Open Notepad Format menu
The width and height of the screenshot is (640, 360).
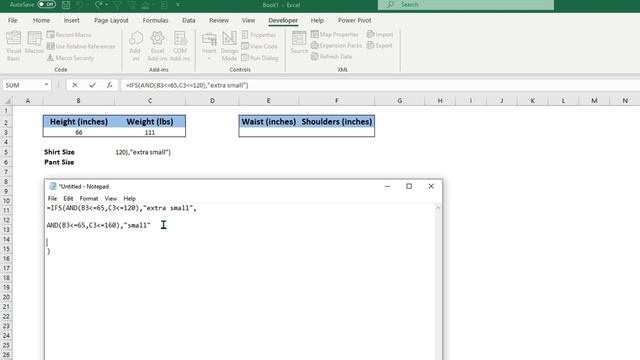coord(89,198)
